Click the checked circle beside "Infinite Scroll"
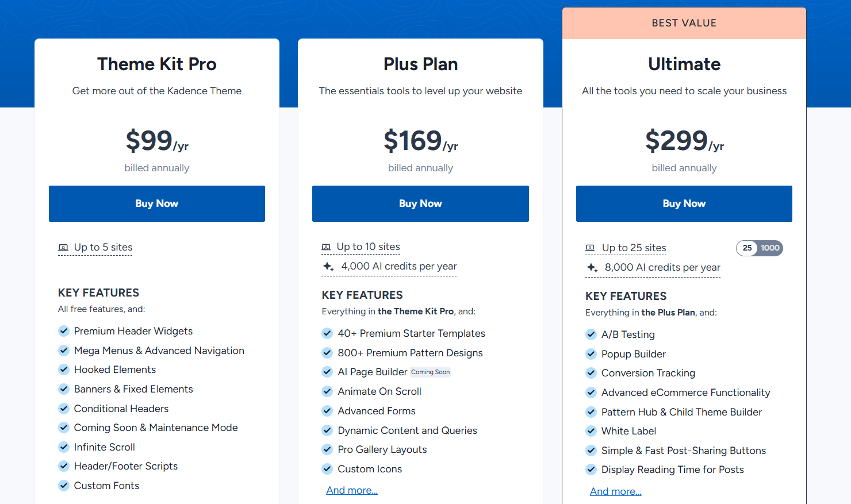 pyautogui.click(x=64, y=447)
